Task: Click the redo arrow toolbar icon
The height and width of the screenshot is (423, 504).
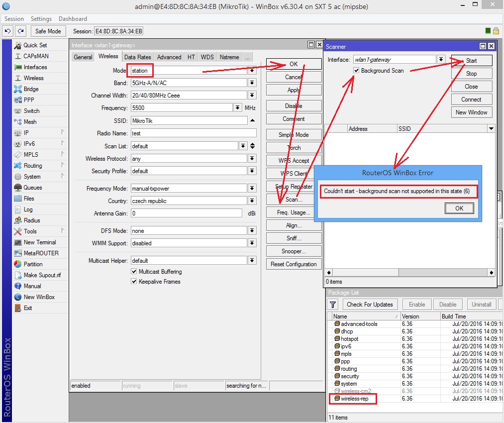Action: [20, 31]
